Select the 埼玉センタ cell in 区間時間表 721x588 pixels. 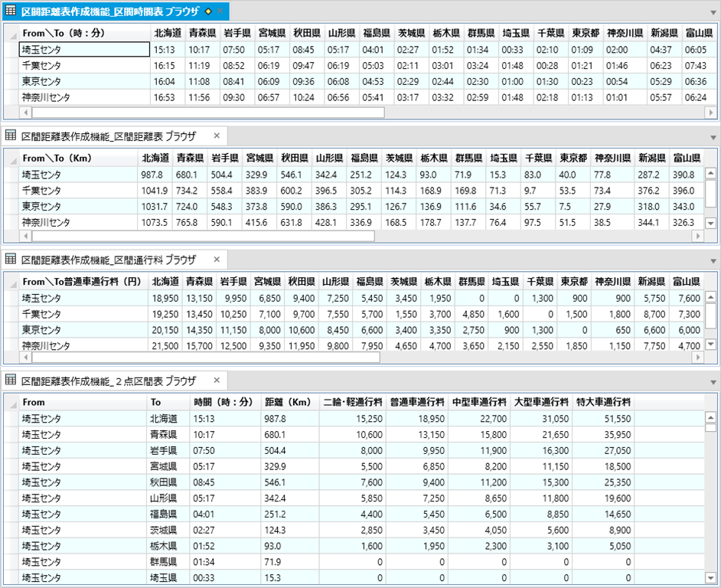[x=85, y=50]
